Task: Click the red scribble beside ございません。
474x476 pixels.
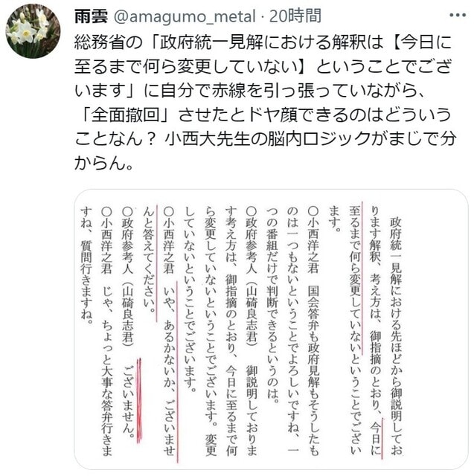Action: point(139,400)
